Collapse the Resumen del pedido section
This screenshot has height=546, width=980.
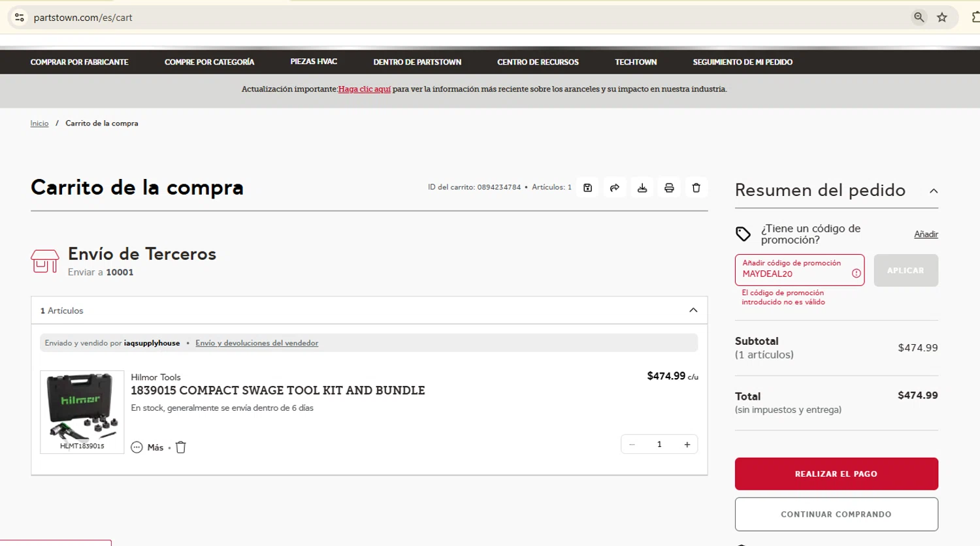click(934, 191)
